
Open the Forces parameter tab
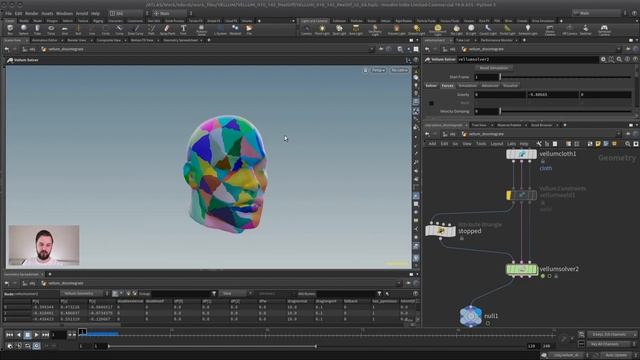447,86
